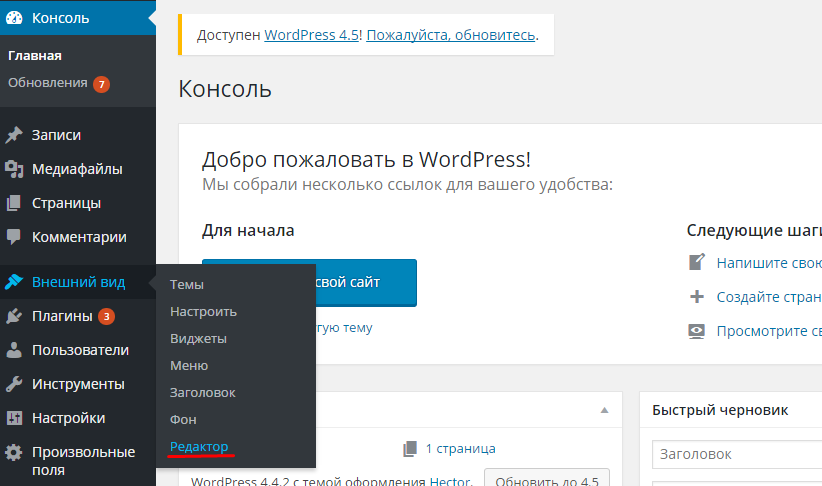Open the Пользователи menu
Screen dimensions: 822x486
click(78, 350)
